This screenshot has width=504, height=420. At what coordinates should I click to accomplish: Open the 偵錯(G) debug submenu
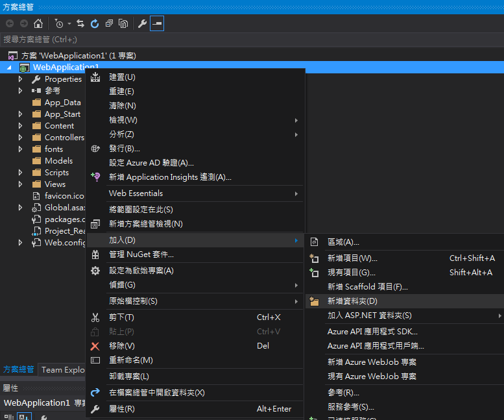click(195, 285)
